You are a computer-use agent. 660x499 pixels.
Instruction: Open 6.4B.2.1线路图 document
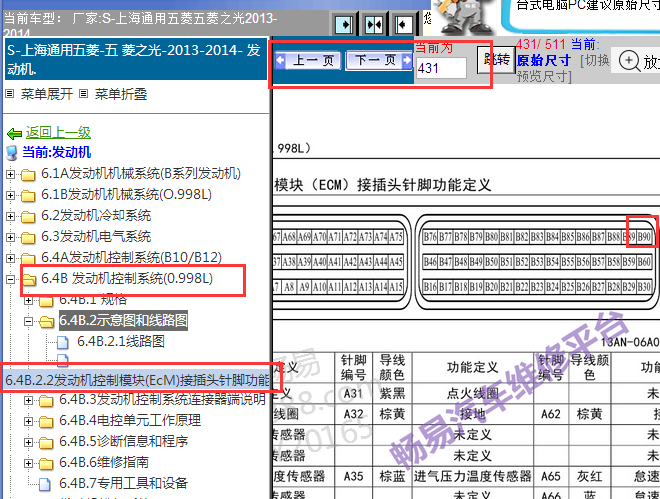[x=121, y=341]
